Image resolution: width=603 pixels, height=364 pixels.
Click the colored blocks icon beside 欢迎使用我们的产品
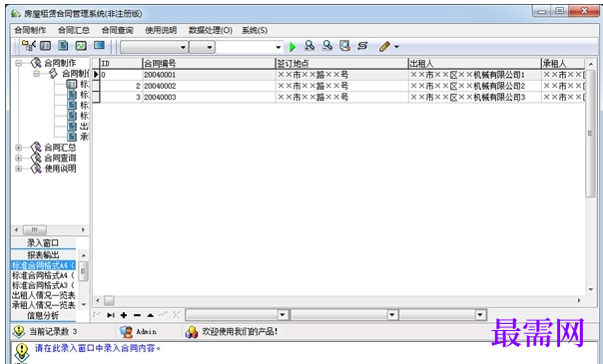click(192, 332)
